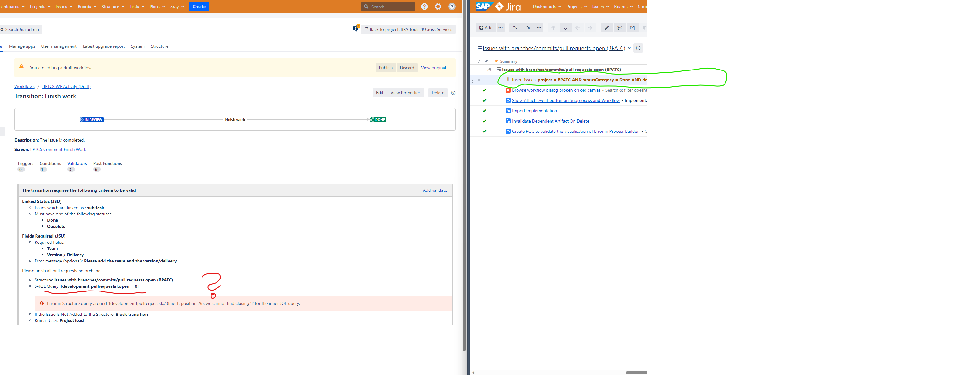Click the Add validator link
This screenshot has width=980, height=375.
pos(436,190)
